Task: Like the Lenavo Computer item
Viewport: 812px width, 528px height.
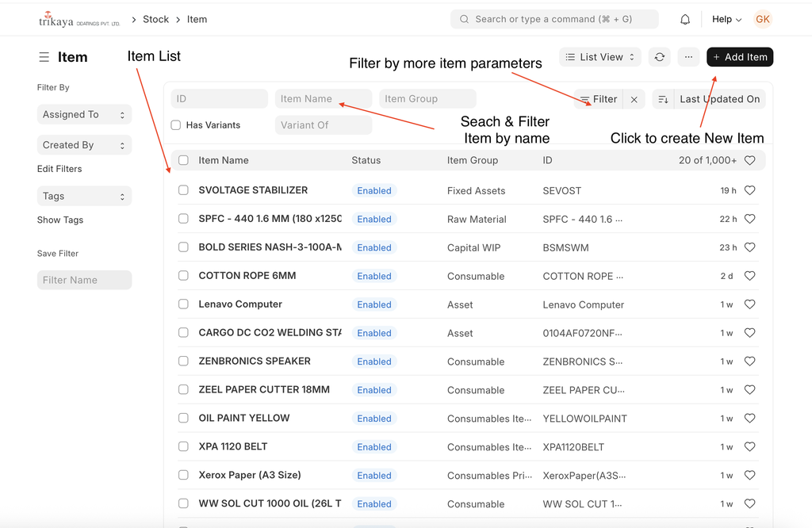Action: (749, 304)
